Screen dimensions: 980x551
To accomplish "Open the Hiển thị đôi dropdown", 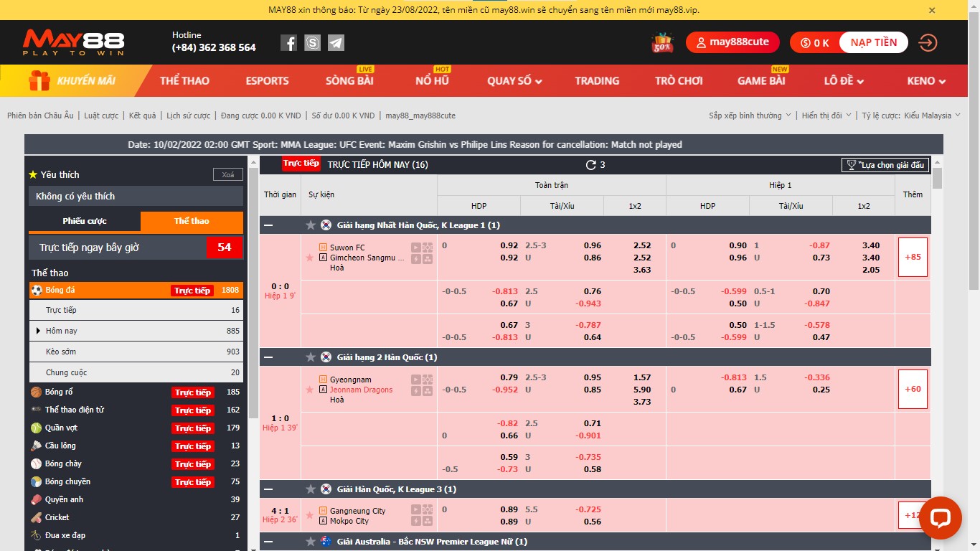I will point(826,116).
